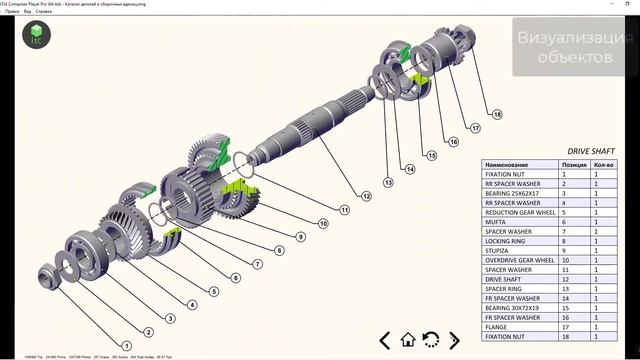This screenshot has height=360, width=640.
Task: Select callout balloon number 13
Action: [x=388, y=182]
